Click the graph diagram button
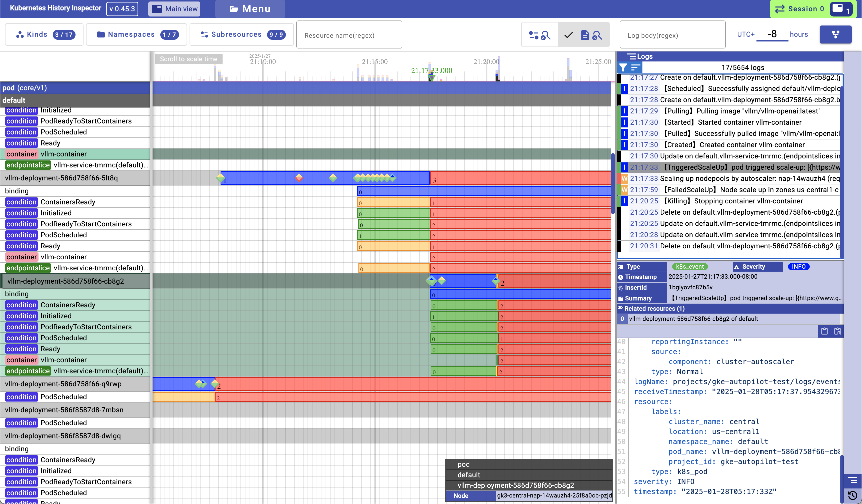Viewport: 862px width, 504px height. (x=835, y=34)
